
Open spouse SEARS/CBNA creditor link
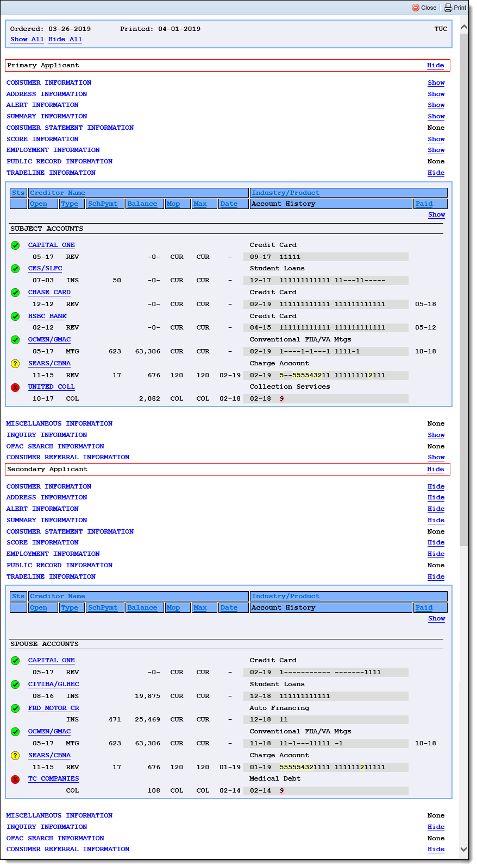click(x=49, y=755)
